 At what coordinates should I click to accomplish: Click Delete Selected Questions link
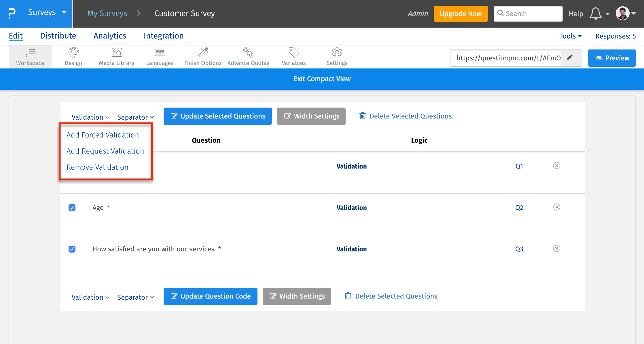click(x=410, y=116)
